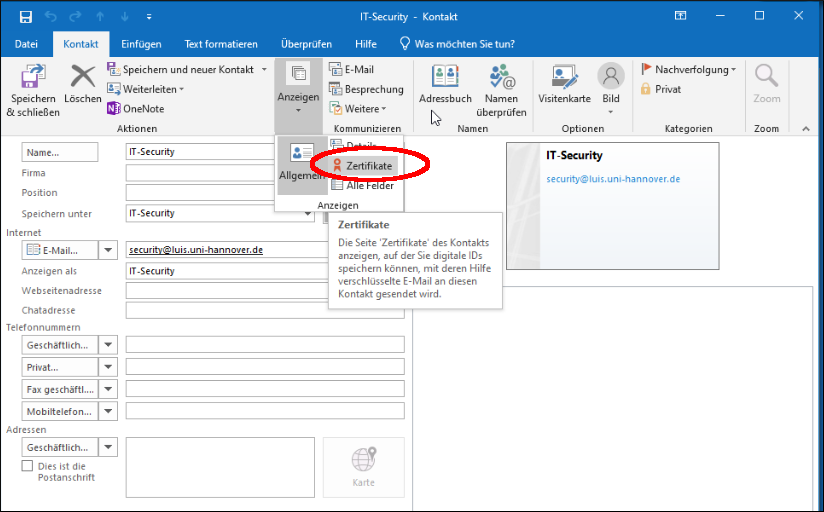824x512 pixels.
Task: Click Namen überprüfen
Action: tap(501, 90)
